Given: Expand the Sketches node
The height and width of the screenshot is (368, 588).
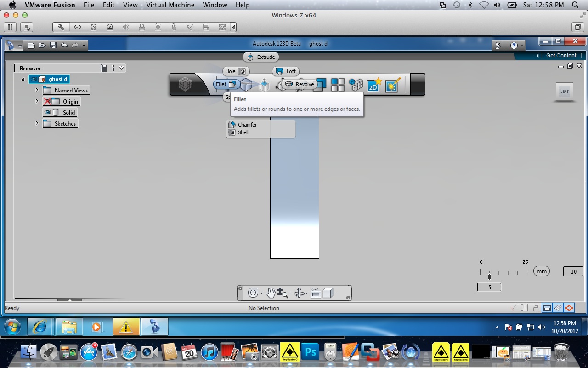Looking at the screenshot, I should pos(37,123).
